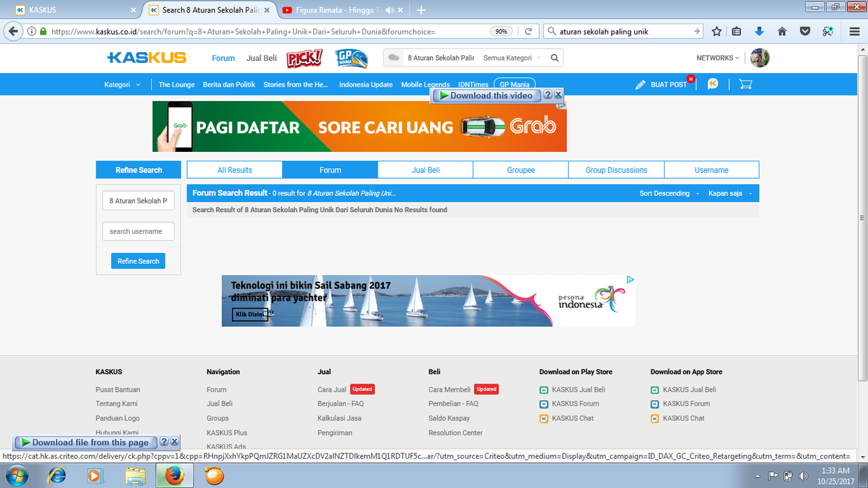Open the Kapan saja dropdown

click(730, 193)
